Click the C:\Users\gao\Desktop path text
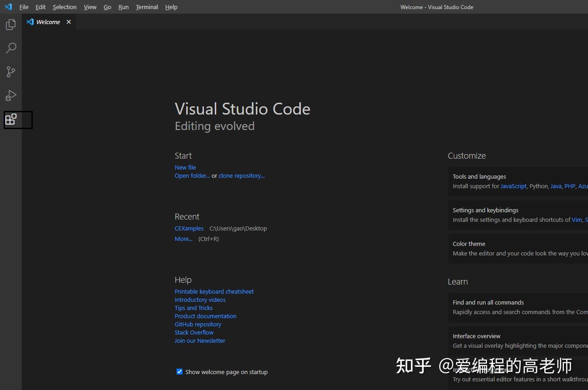The height and width of the screenshot is (390, 588). pyautogui.click(x=238, y=228)
